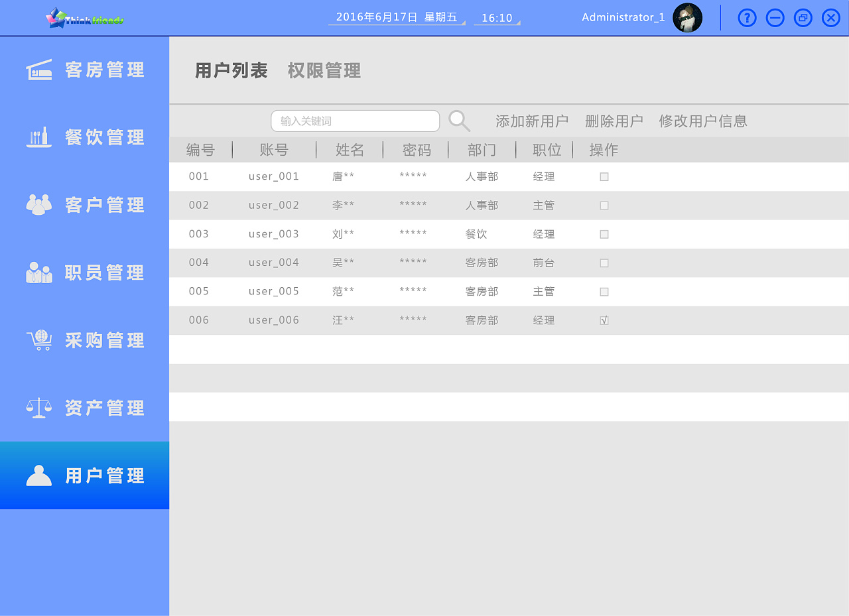
Task: Select the 资产管理 scales icon
Action: click(x=38, y=408)
